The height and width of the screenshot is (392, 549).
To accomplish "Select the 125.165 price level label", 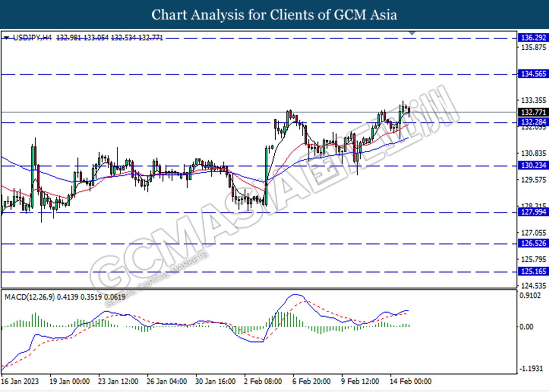I will click(x=533, y=271).
